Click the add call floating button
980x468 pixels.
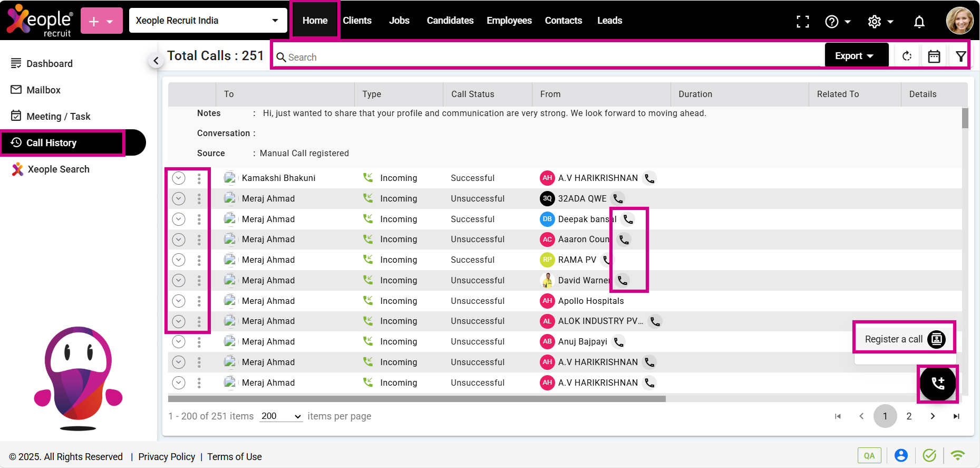(937, 384)
